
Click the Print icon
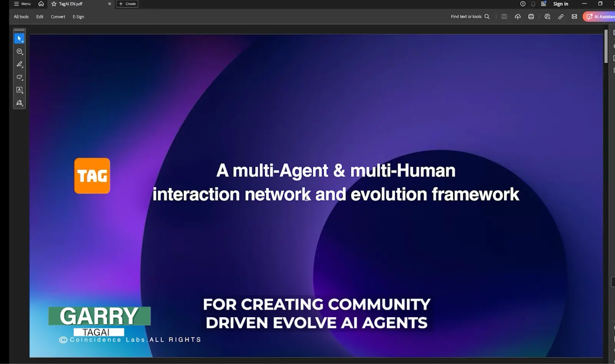point(531,17)
